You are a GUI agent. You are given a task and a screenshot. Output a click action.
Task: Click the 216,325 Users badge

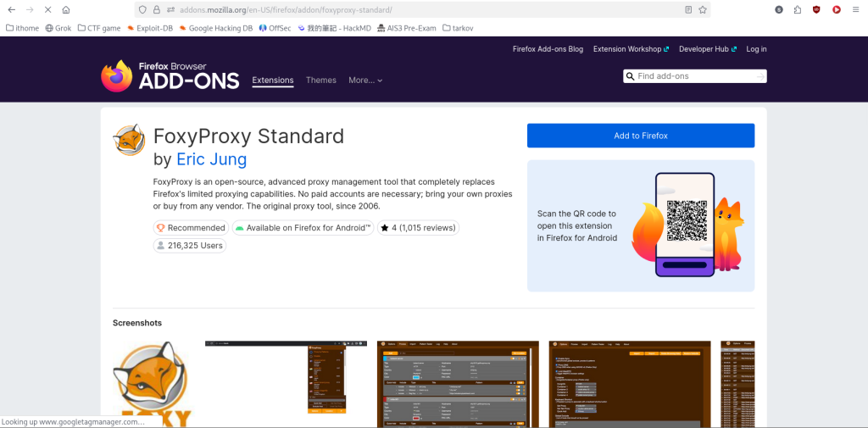[x=190, y=245]
